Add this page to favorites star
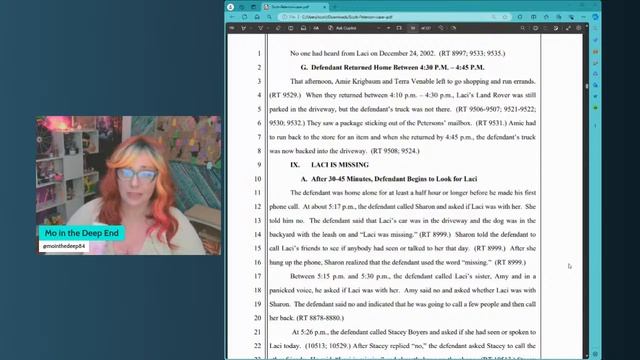This screenshot has width=640, height=360. 505,17
